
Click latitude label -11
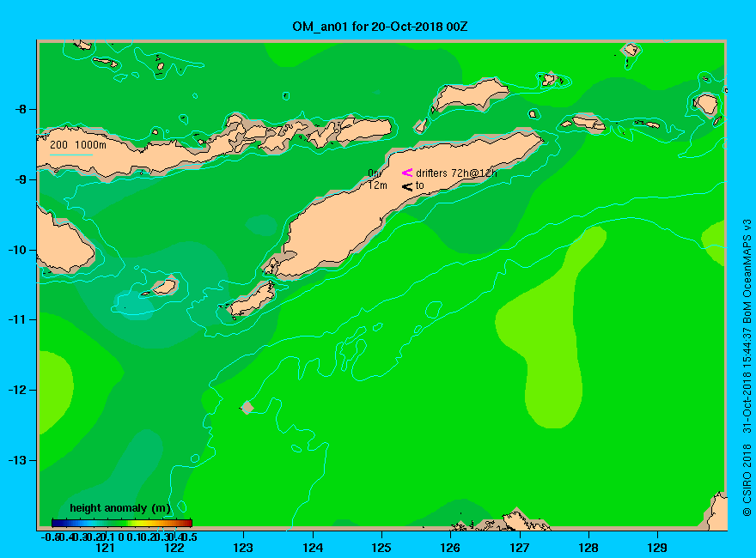click(17, 319)
